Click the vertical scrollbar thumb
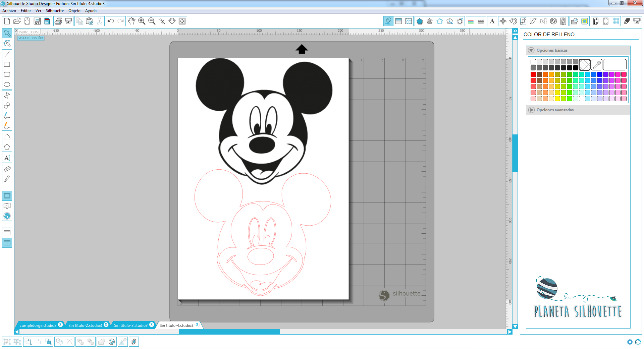The image size is (644, 349). 515,153
